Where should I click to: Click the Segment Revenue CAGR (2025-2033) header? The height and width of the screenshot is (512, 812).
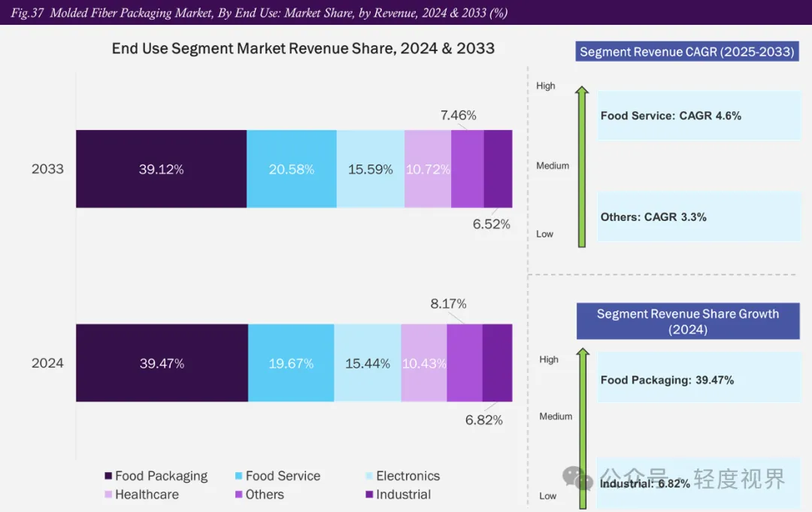[x=687, y=52]
